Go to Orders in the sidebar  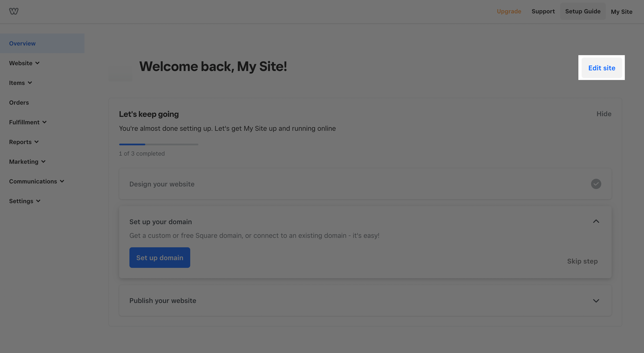[x=19, y=103]
